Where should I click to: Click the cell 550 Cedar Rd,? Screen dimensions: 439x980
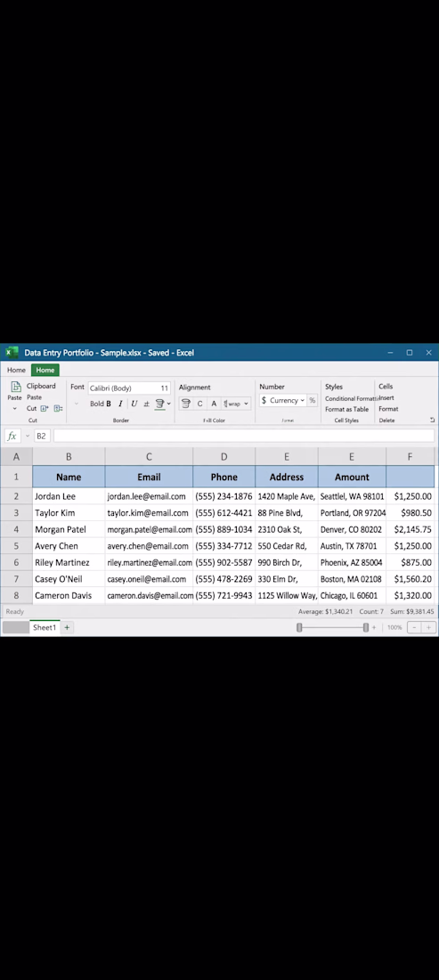pos(287,545)
